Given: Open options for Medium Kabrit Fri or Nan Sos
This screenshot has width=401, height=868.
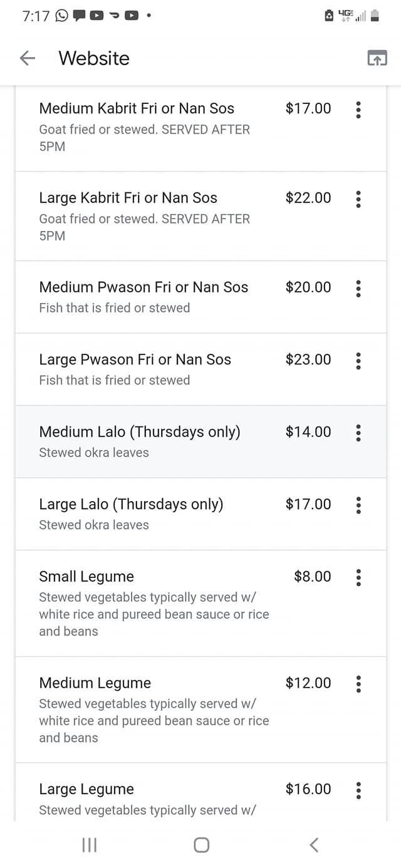Looking at the screenshot, I should click(358, 110).
